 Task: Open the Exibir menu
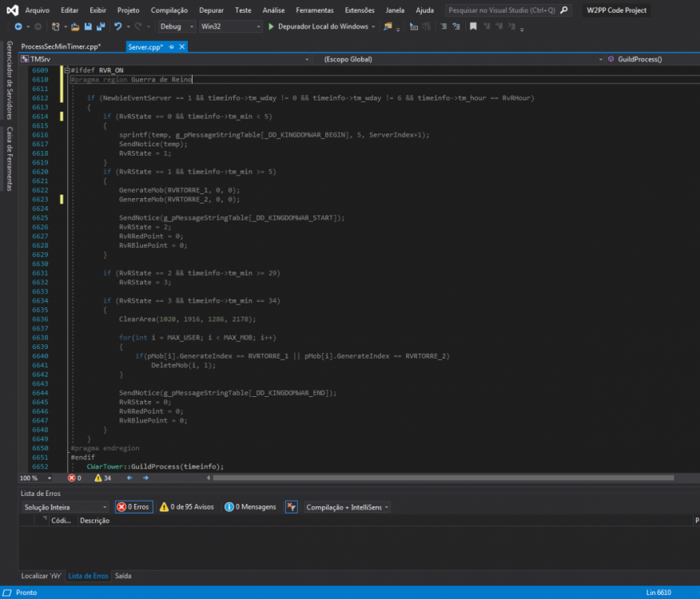tap(97, 10)
